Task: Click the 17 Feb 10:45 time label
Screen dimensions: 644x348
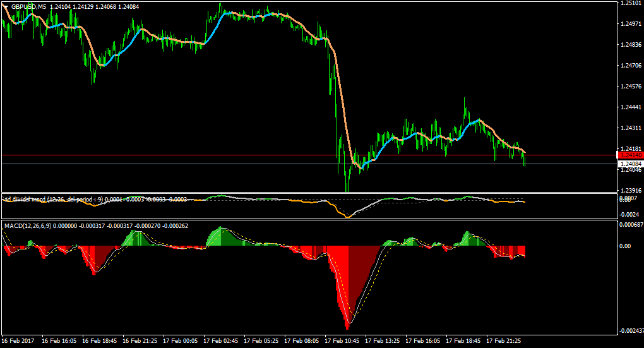Action: [342, 341]
